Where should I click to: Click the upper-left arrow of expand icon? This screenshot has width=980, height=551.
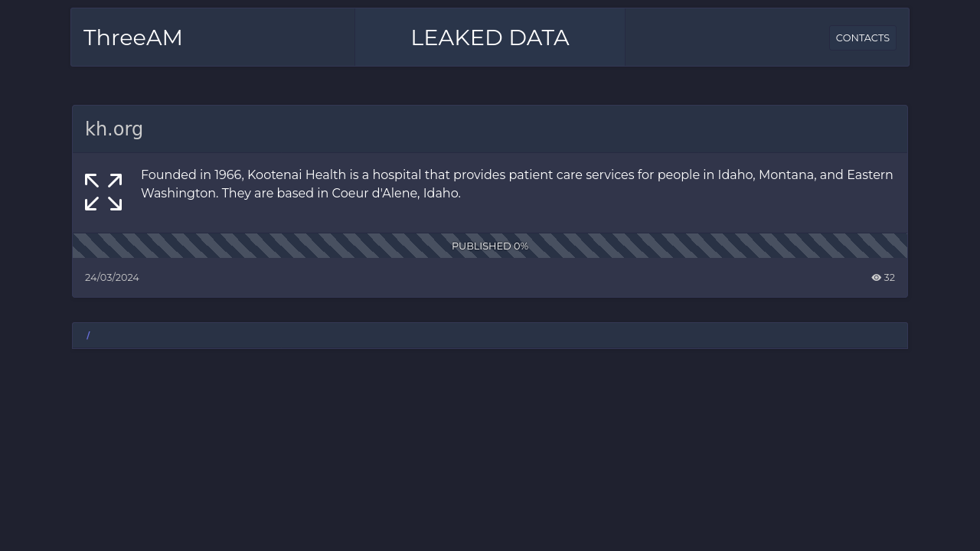92,181
